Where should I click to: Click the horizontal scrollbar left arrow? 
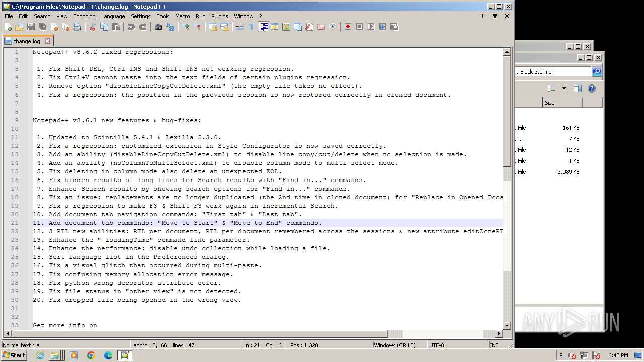7,333
